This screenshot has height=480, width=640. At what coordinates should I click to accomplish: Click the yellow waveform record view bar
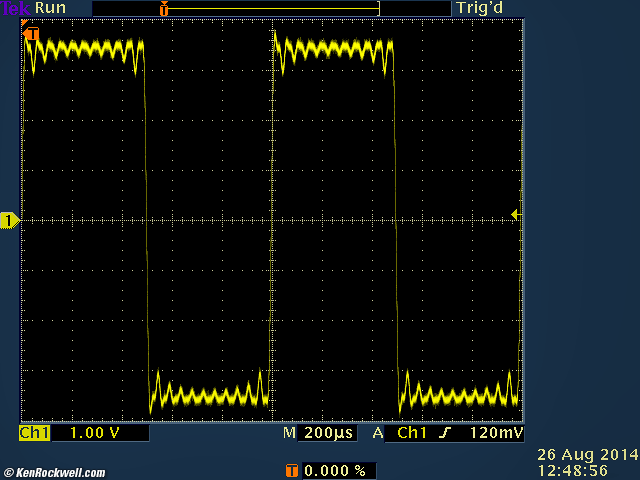coord(272,8)
